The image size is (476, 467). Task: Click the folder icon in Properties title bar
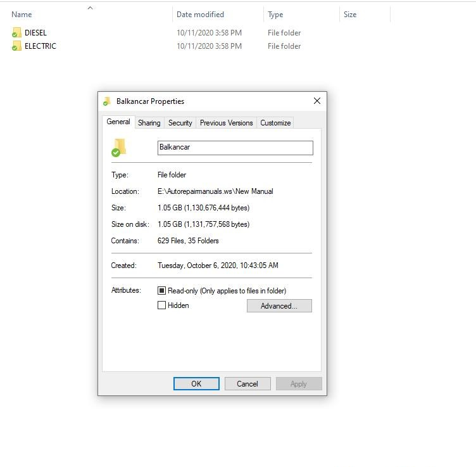coord(107,101)
